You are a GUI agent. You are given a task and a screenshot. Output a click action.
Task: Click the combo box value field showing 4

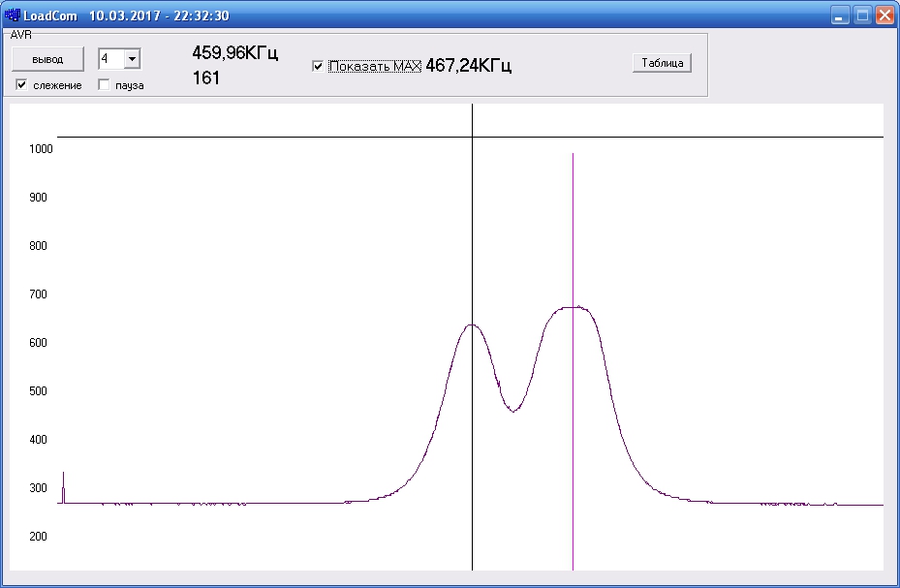coord(110,59)
